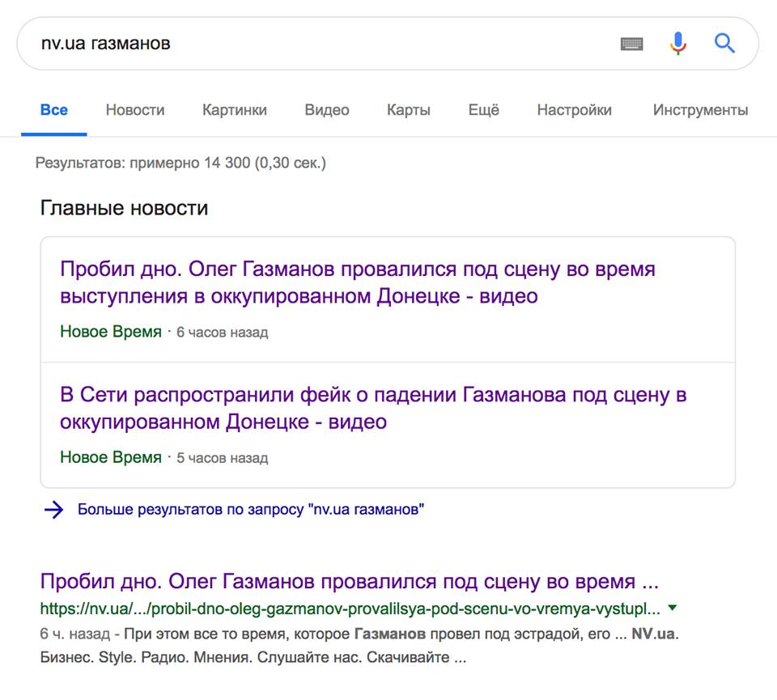
Task: Focus the search field containing 'nv.ua газманов'
Action: 324,43
